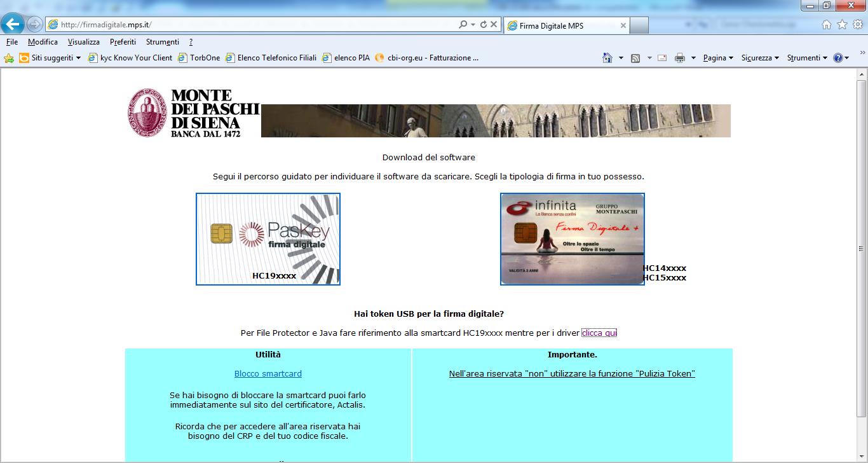
Task: Open Elenco Telefonico Filiali favorite
Action: 271,58
